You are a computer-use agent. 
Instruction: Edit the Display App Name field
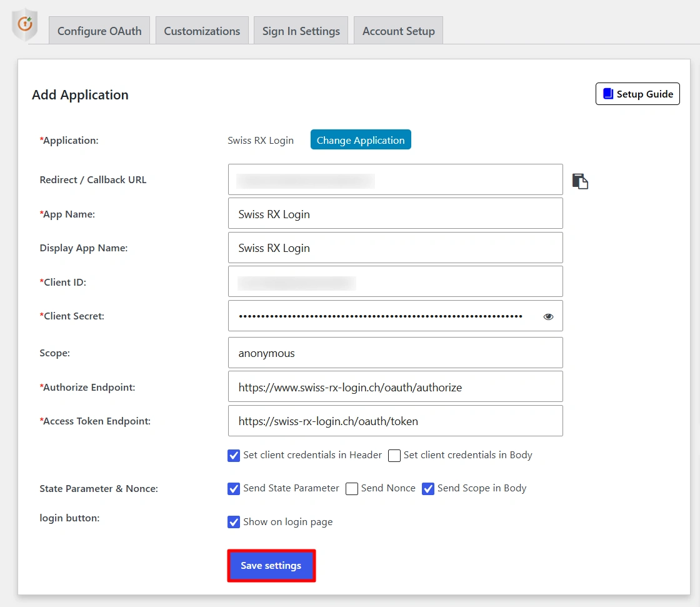(396, 248)
